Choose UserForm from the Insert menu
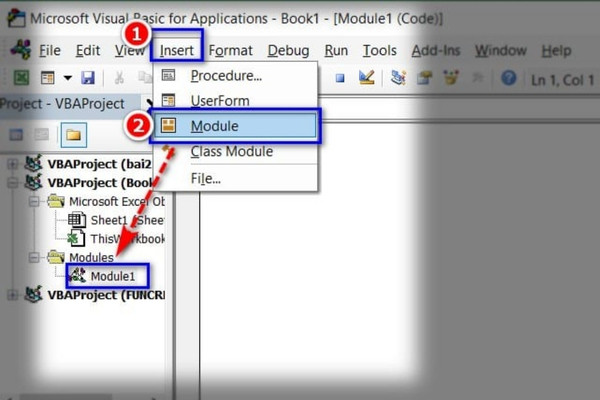 pos(235,101)
